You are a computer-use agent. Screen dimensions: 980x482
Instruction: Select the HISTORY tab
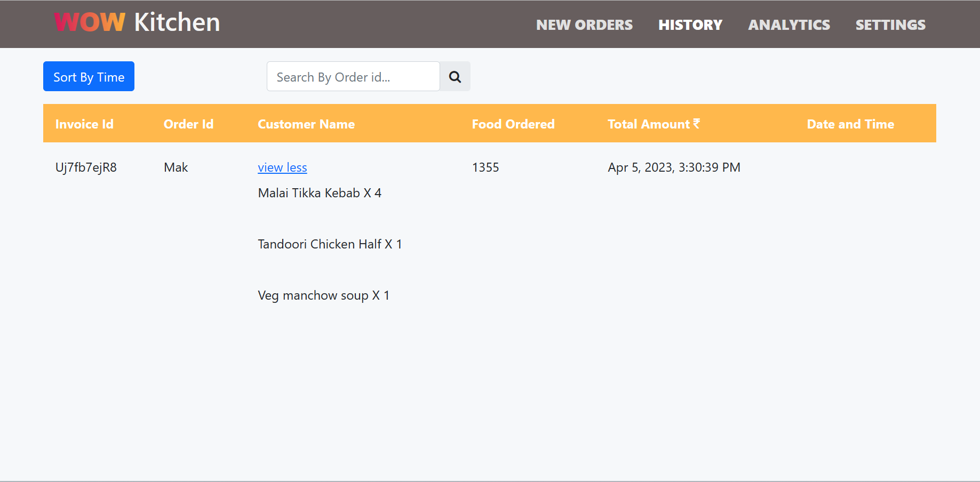[690, 25]
